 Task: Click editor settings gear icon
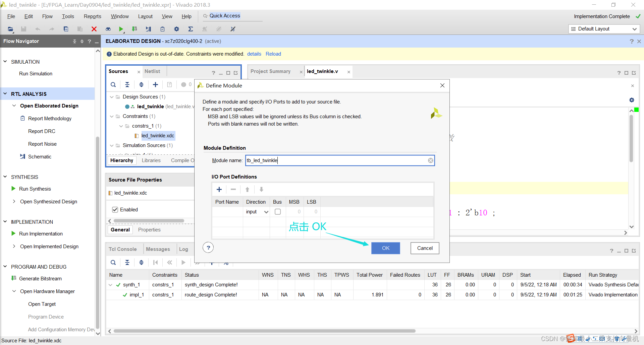pos(632,100)
